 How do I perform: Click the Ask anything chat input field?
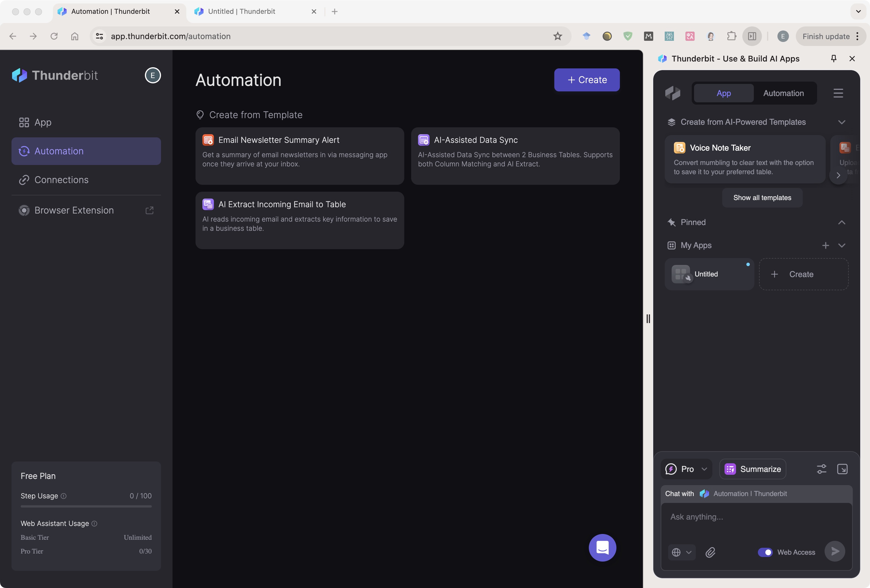pyautogui.click(x=756, y=517)
